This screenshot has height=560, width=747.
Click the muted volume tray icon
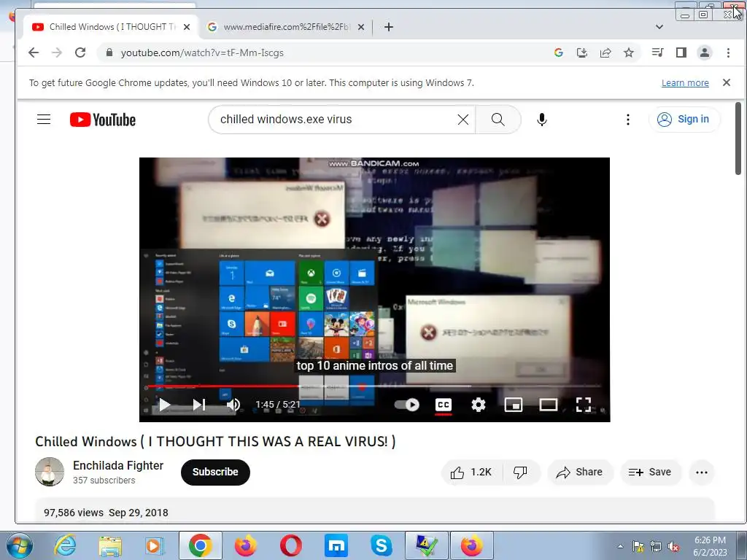pos(673,546)
